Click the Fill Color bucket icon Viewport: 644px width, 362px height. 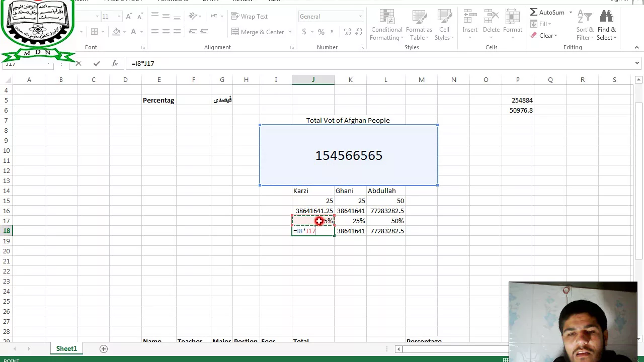pos(117,32)
